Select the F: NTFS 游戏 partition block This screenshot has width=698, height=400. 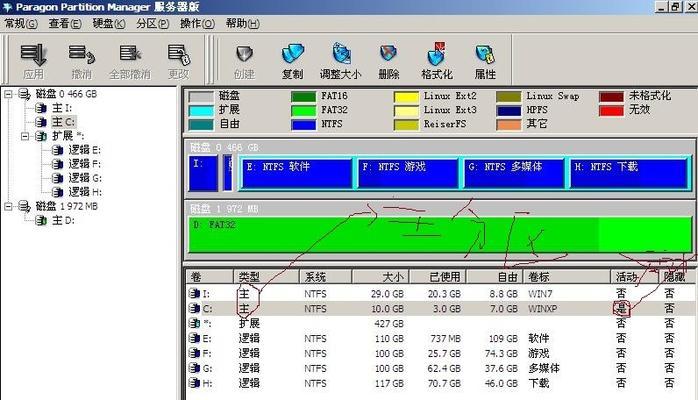(x=408, y=173)
